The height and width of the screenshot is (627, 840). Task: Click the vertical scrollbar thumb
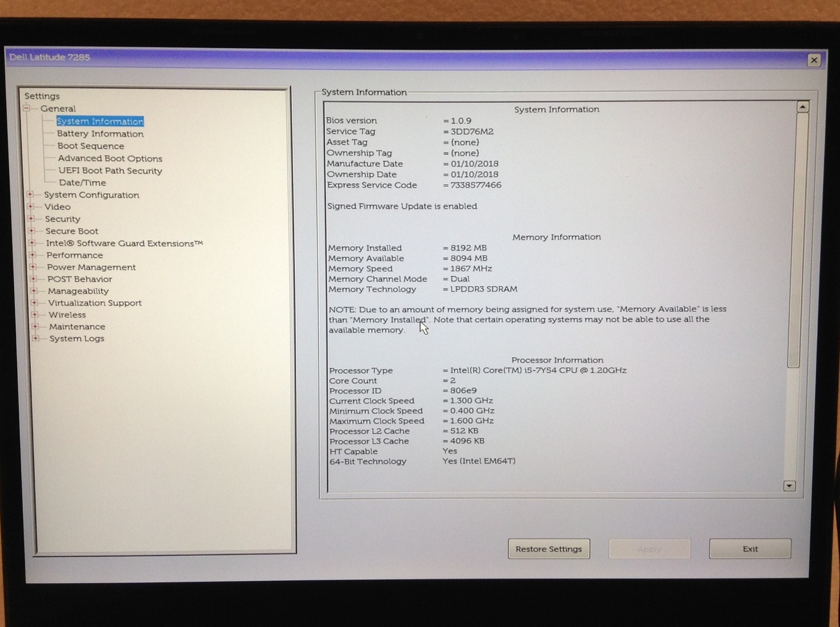coord(799,240)
